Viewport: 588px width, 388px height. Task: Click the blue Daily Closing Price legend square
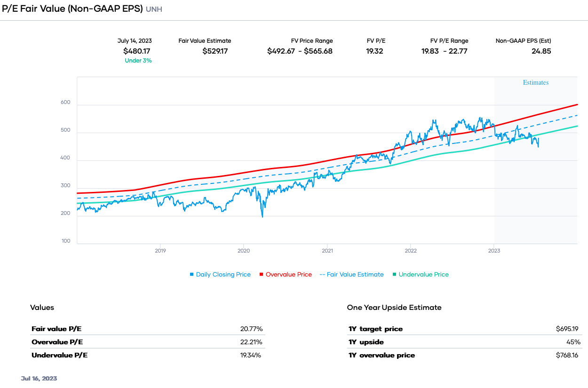click(191, 275)
